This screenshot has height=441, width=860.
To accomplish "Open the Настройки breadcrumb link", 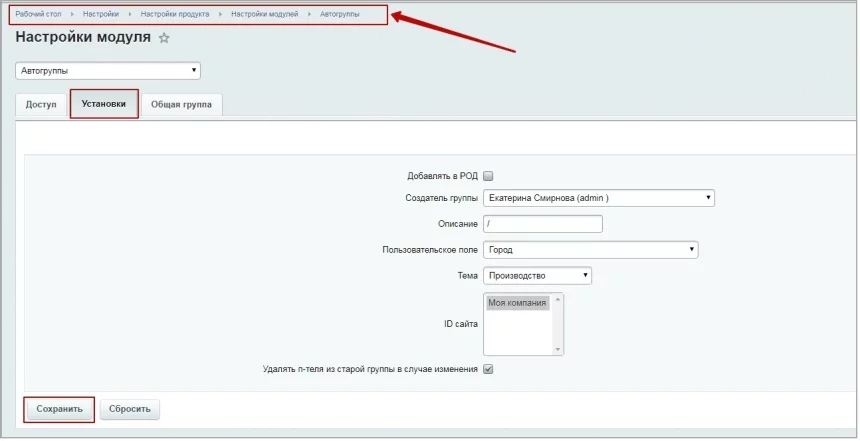I will (x=100, y=15).
